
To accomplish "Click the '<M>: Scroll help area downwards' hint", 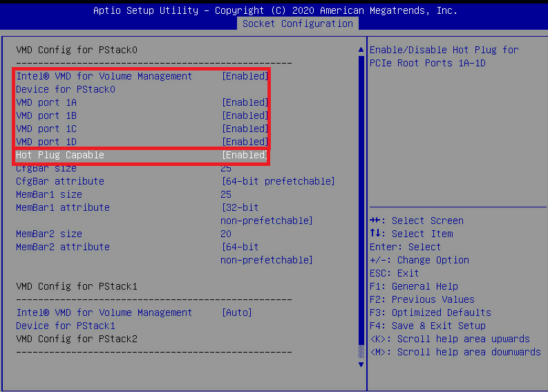I will [x=455, y=352].
